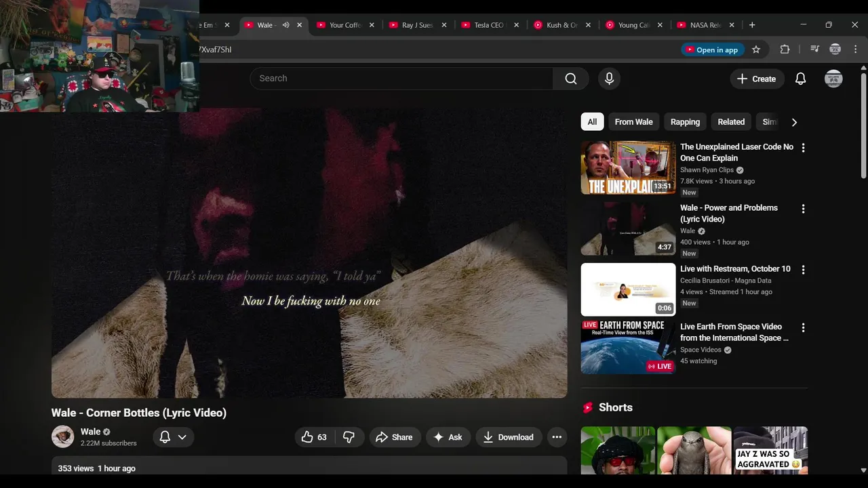The height and width of the screenshot is (488, 868).
Task: Bookmark page with star icon
Action: [756, 49]
